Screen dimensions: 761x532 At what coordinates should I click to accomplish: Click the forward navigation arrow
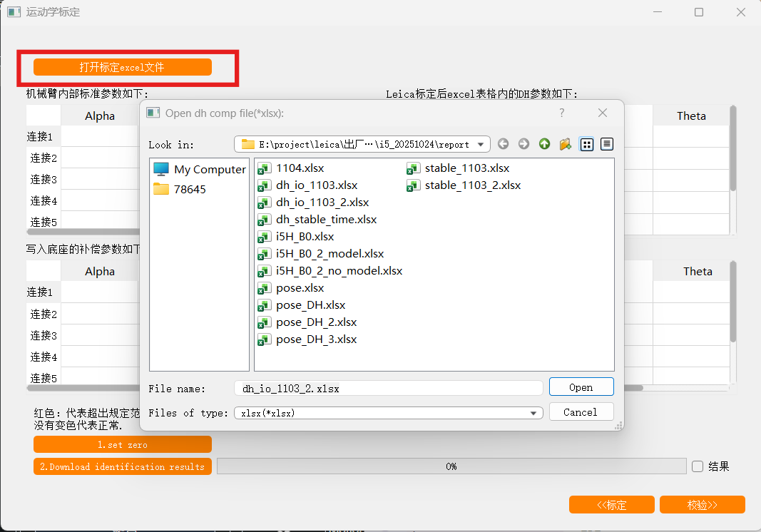pyautogui.click(x=523, y=144)
